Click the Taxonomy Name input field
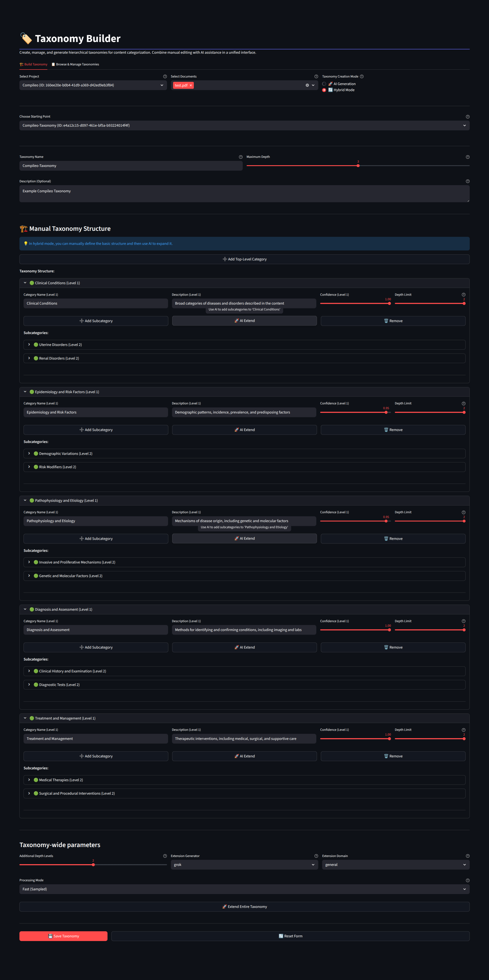 [x=131, y=166]
